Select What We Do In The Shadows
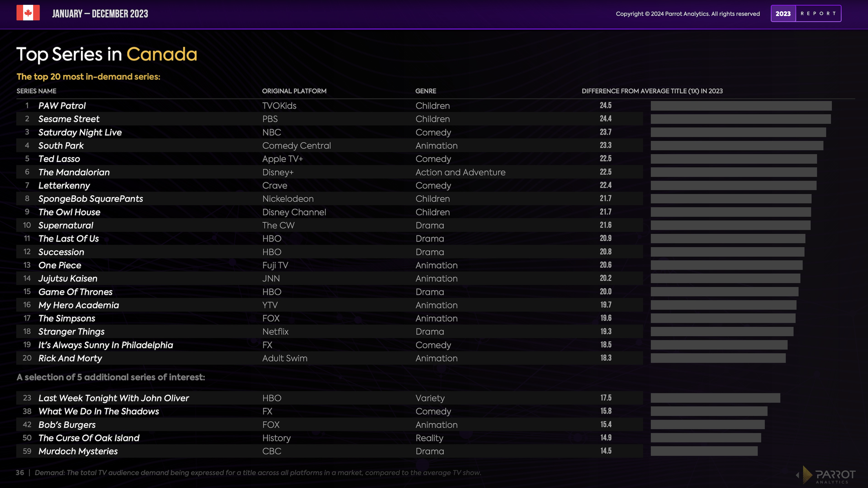Viewport: 868px width, 488px height. point(99,411)
